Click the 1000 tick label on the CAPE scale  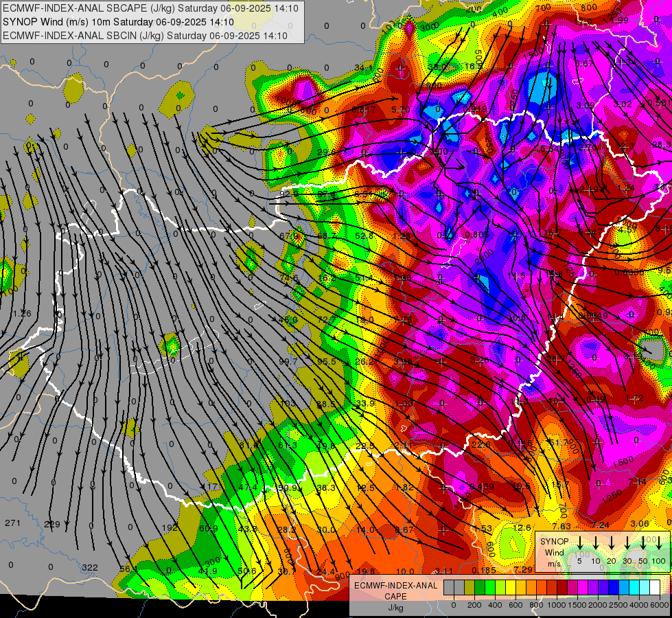pyautogui.click(x=557, y=605)
